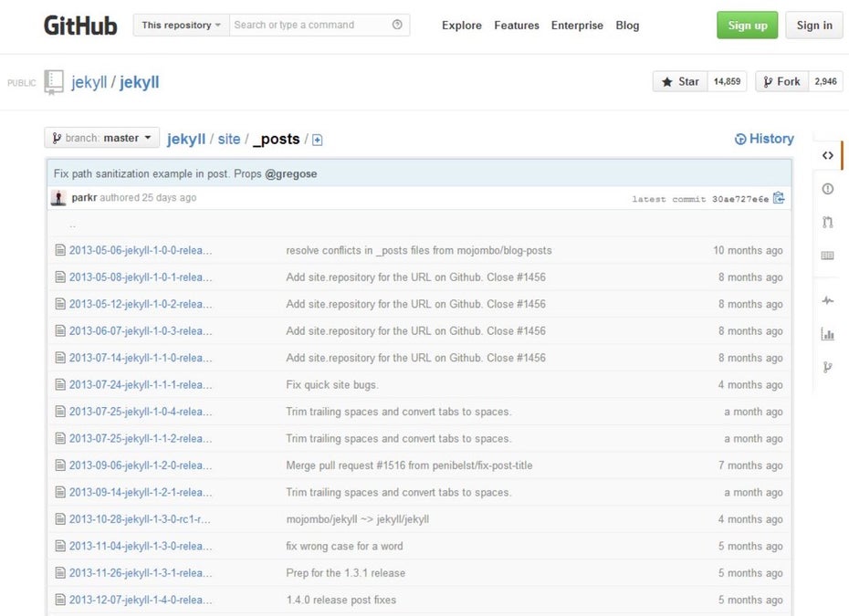The width and height of the screenshot is (849, 616).
Task: Copy the latest commit SHA clipboard icon
Action: (779, 198)
